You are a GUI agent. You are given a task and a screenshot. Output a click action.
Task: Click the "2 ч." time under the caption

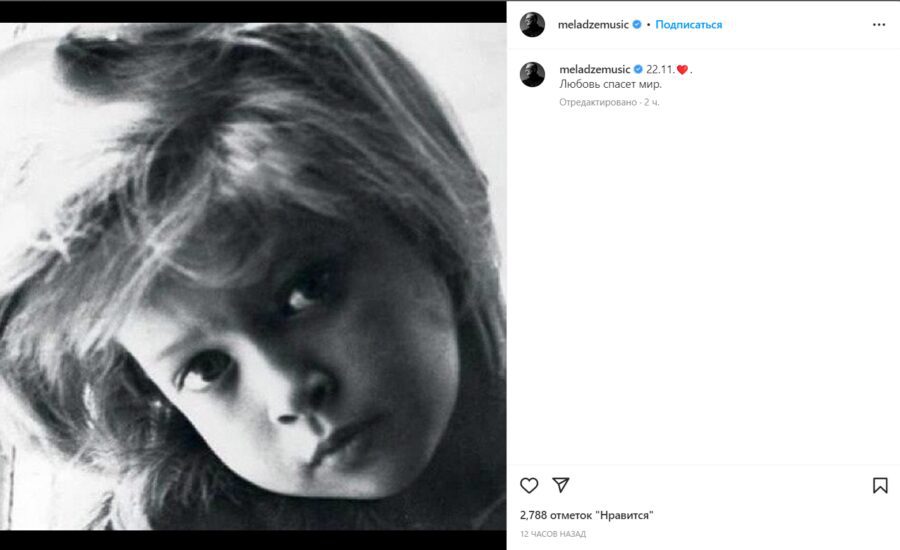click(652, 102)
